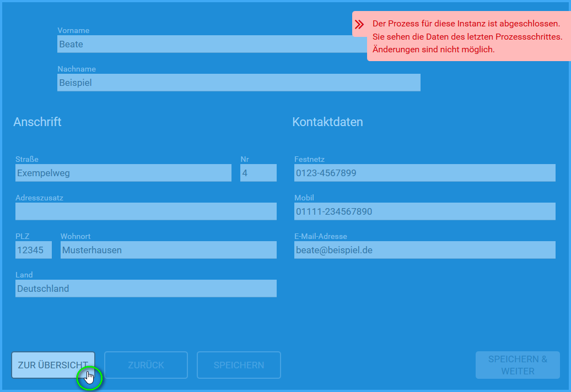
Task: Select the E-Mail-Adresse field
Action: (424, 249)
